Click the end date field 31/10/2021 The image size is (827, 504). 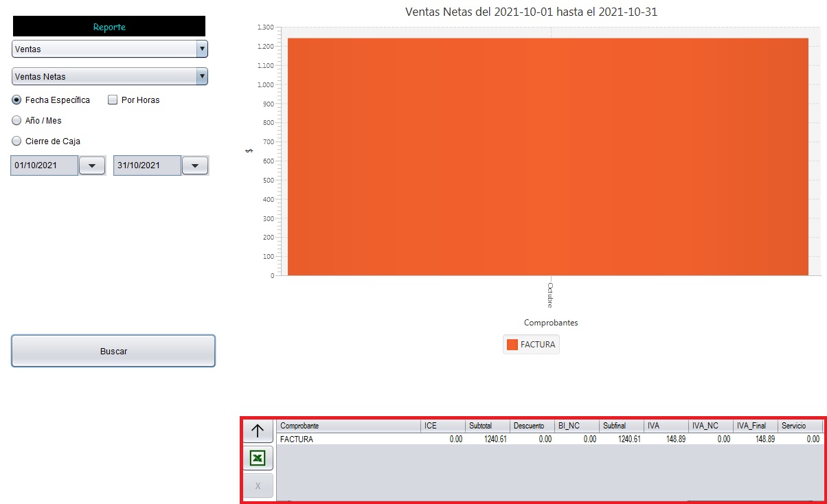click(x=147, y=165)
